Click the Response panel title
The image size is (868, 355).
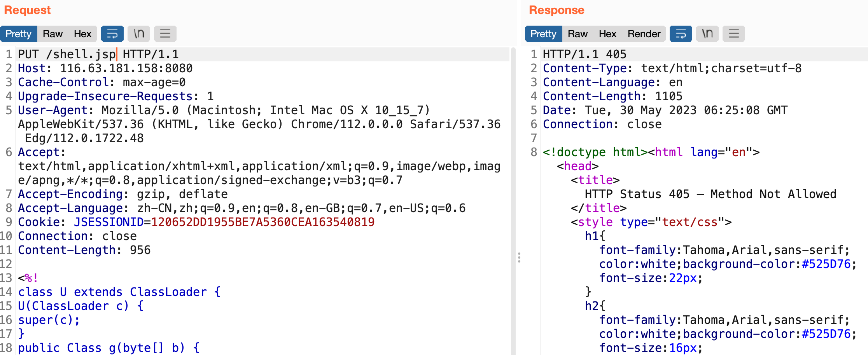(556, 10)
